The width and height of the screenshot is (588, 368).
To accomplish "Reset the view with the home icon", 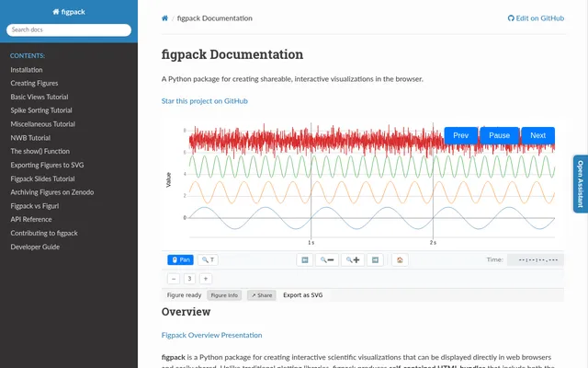I will [400, 259].
